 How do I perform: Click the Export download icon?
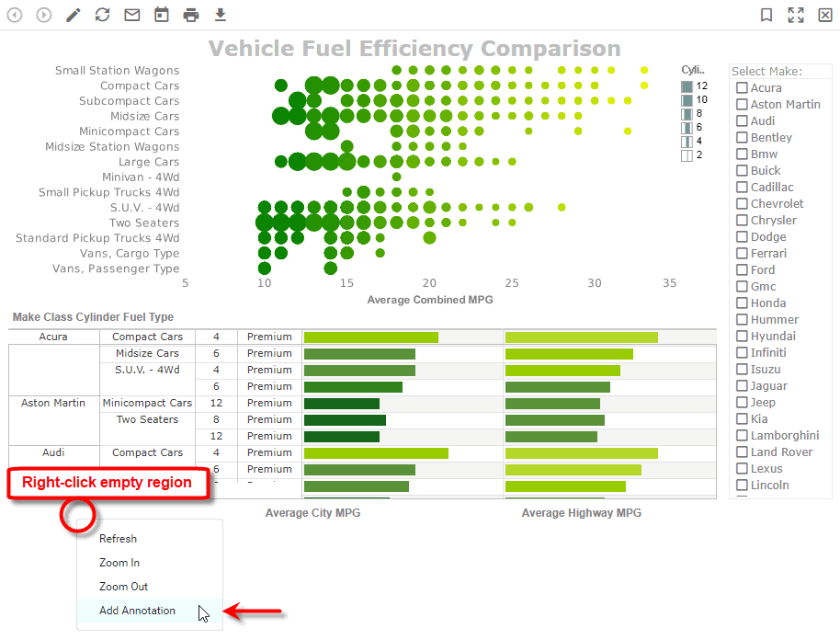click(x=220, y=15)
